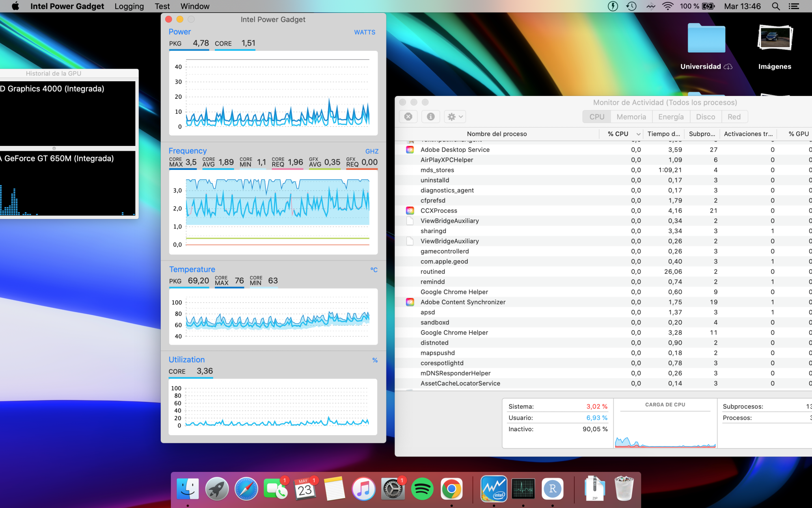
Task: Open Google Chrome in the dock
Action: (451, 488)
